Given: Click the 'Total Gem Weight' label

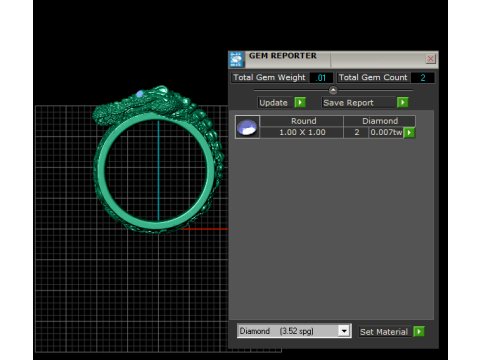Looking at the screenshot, I should pos(269,77).
